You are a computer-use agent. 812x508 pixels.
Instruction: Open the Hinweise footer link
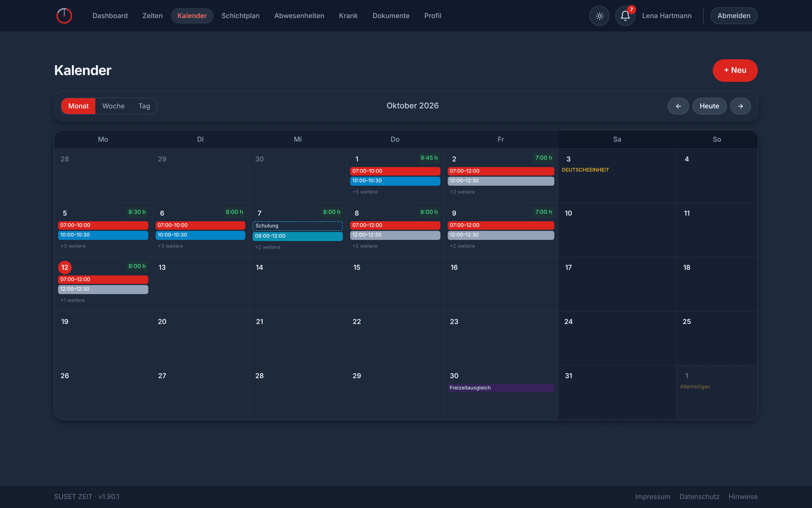tap(743, 497)
